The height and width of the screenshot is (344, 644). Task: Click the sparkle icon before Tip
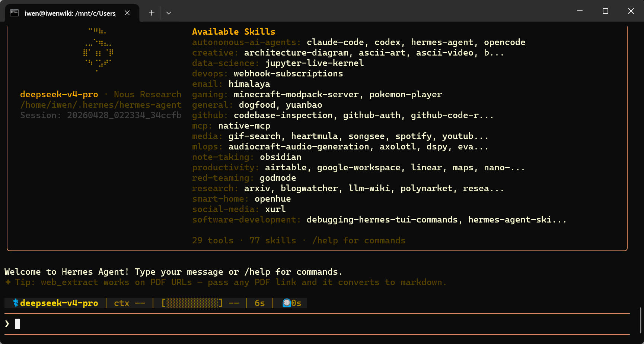tap(8, 282)
